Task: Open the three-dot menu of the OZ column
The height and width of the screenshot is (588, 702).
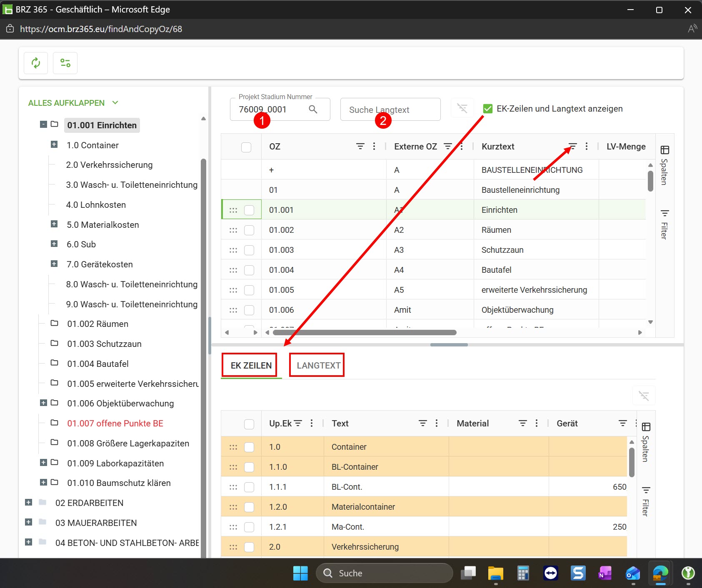Action: coord(374,146)
